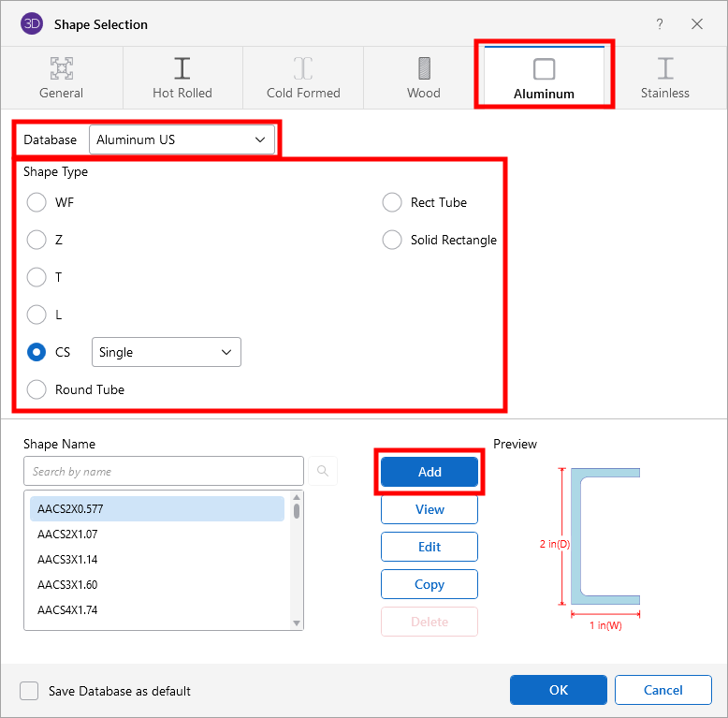Viewport: 728px width, 718px height.
Task: Click the help question mark icon
Action: pos(660,24)
